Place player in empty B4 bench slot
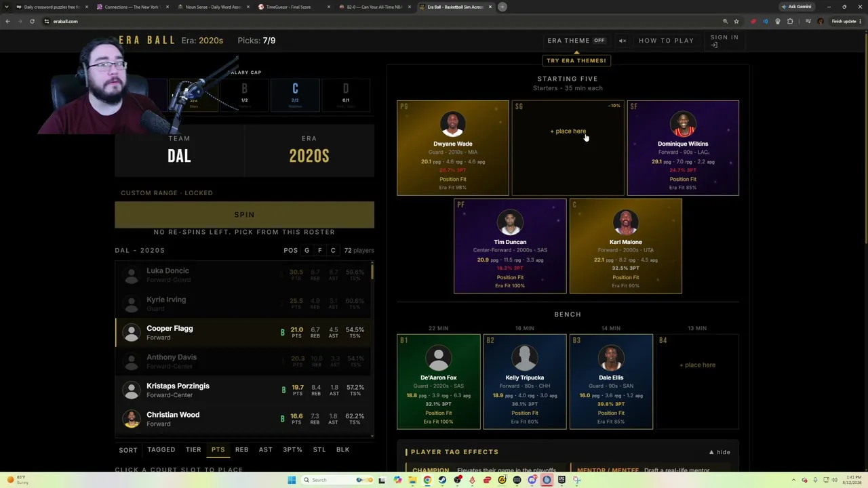Image resolution: width=868 pixels, height=488 pixels. pos(697,382)
